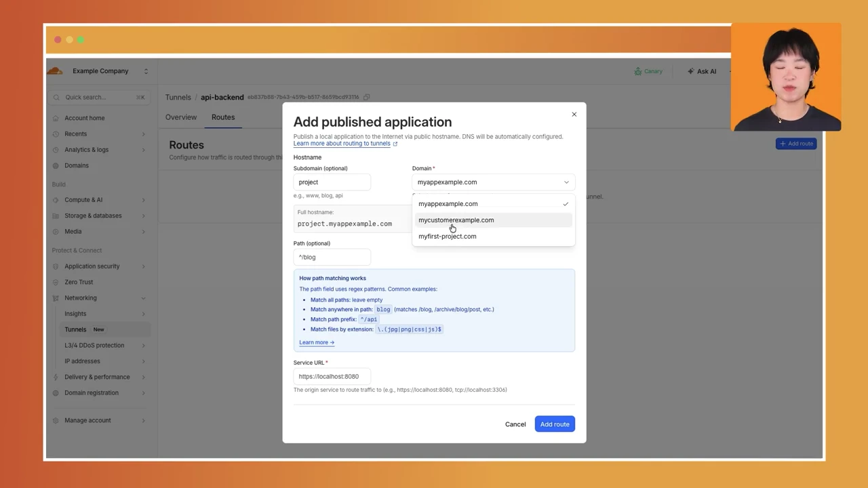The width and height of the screenshot is (868, 488).
Task: Click the Networking sidebar icon
Action: pyautogui.click(x=56, y=298)
